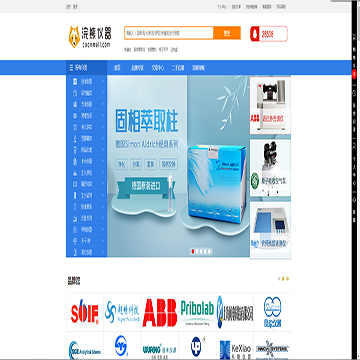Click the red circular badge in right sidebar
This screenshot has width=360, height=360.
(354, 74)
